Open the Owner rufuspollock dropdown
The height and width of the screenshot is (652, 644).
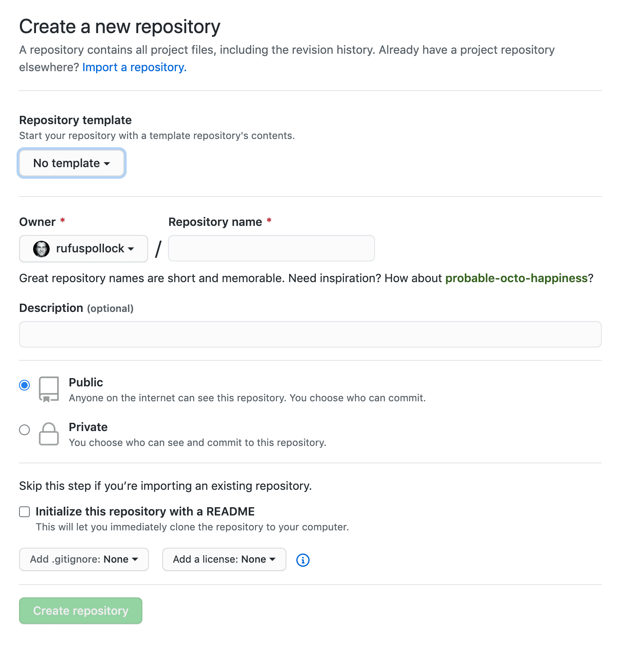pyautogui.click(x=84, y=249)
